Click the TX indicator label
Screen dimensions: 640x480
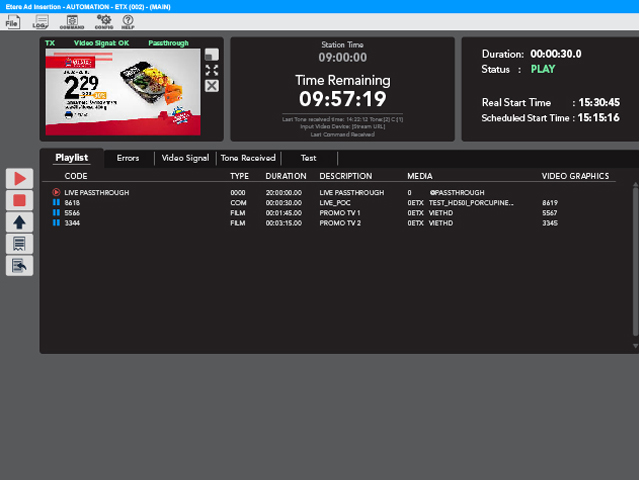(50, 43)
